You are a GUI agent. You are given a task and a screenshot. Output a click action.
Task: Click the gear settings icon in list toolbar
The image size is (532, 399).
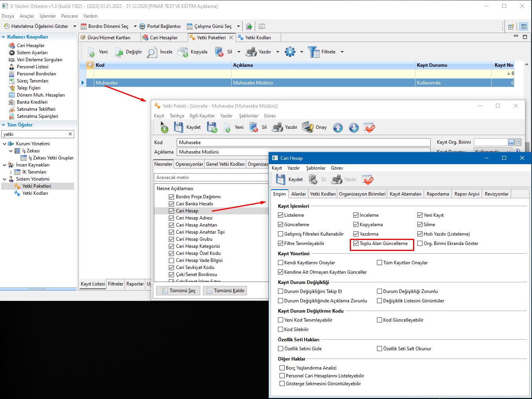pos(290,52)
